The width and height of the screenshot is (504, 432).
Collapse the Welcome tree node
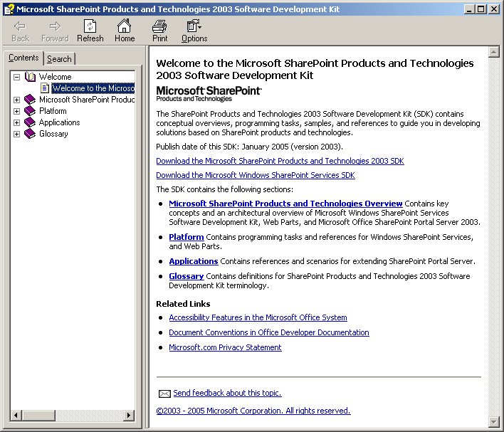click(x=16, y=77)
